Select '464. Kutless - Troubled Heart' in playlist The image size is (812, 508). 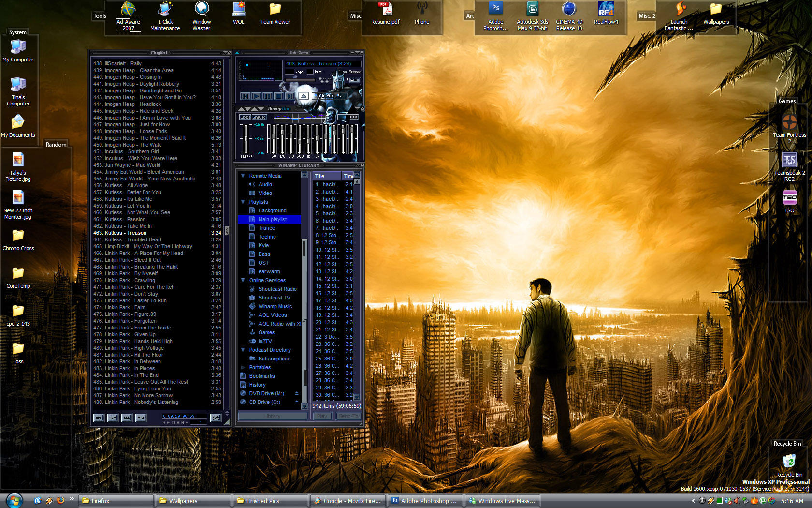pyautogui.click(x=157, y=239)
